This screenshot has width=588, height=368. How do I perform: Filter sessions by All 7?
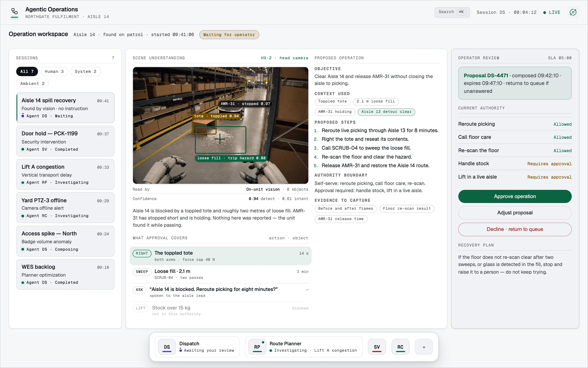27,71
